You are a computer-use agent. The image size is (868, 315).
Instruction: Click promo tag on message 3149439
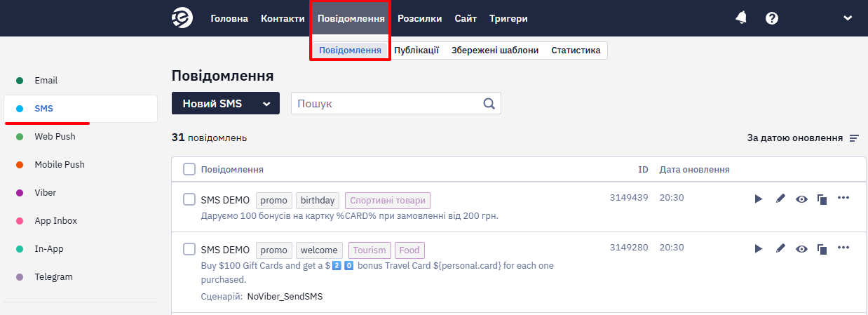coord(274,200)
